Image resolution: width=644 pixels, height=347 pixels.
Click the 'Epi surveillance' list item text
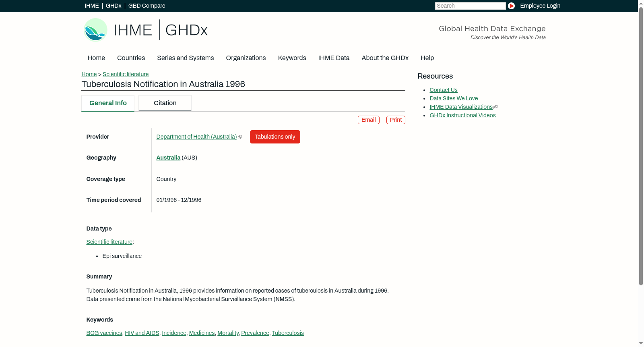pyautogui.click(x=122, y=256)
